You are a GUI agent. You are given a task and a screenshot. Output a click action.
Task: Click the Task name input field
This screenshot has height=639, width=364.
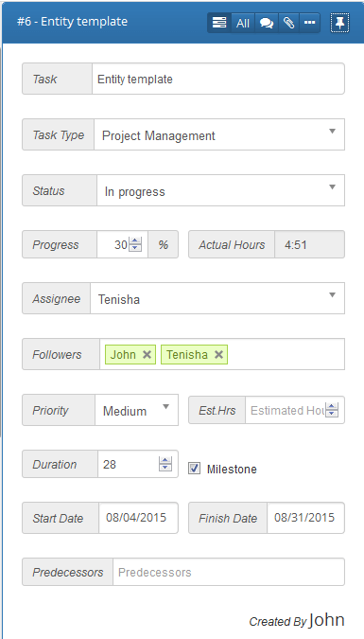click(x=218, y=79)
